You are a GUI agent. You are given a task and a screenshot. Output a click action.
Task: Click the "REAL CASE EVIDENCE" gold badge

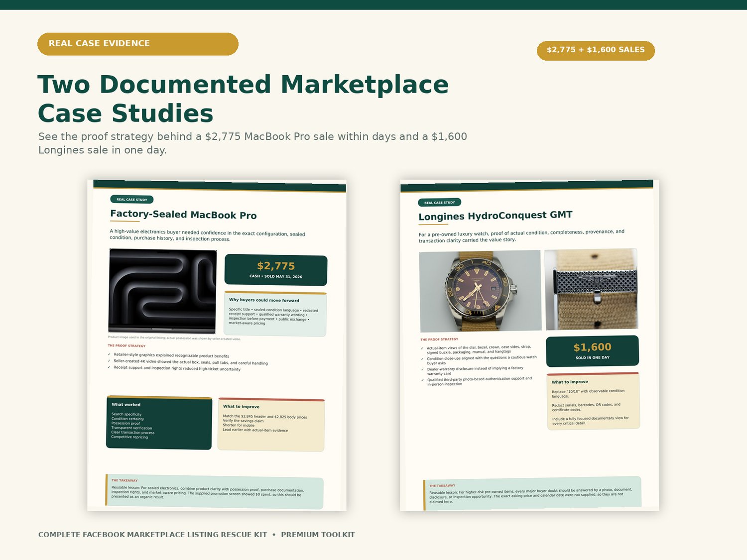(138, 44)
